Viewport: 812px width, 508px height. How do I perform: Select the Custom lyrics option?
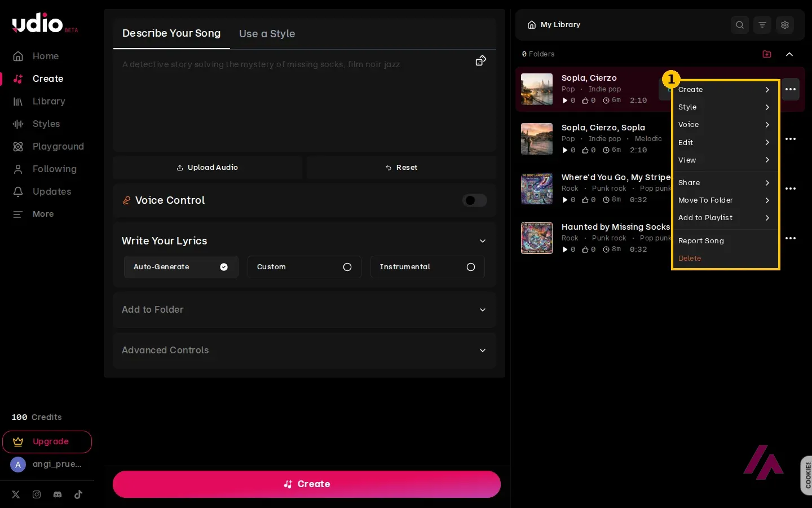(304, 267)
